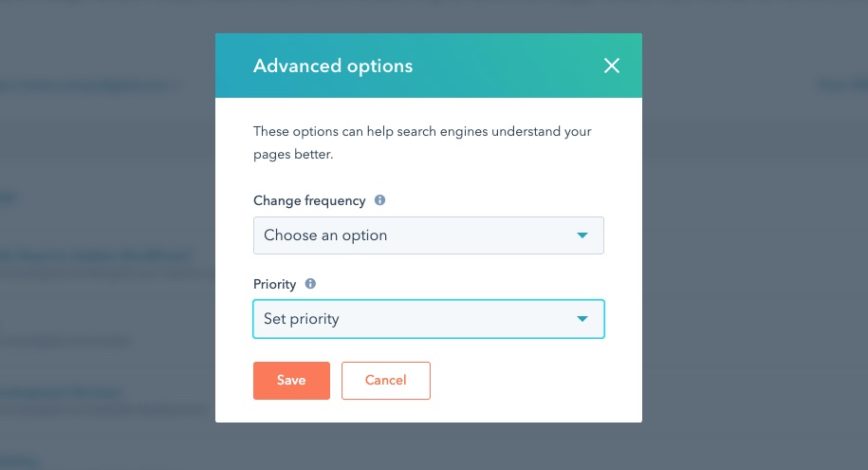
Task: Click the 'Advanced options' dialog title
Action: (x=333, y=66)
